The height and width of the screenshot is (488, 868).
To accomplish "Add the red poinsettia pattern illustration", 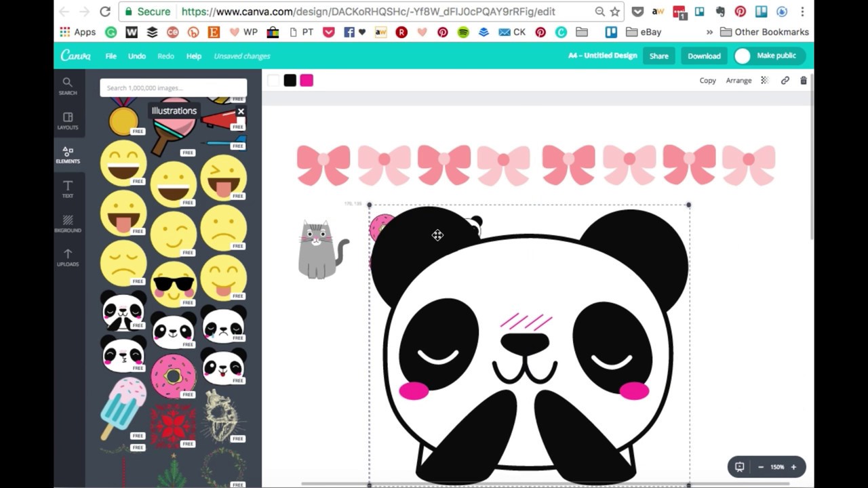I will pyautogui.click(x=173, y=426).
